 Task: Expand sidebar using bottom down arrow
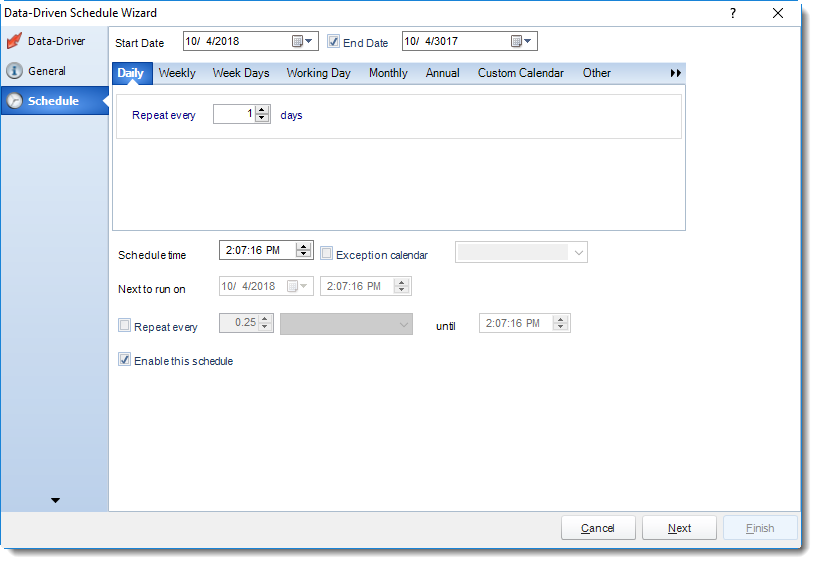(55, 500)
